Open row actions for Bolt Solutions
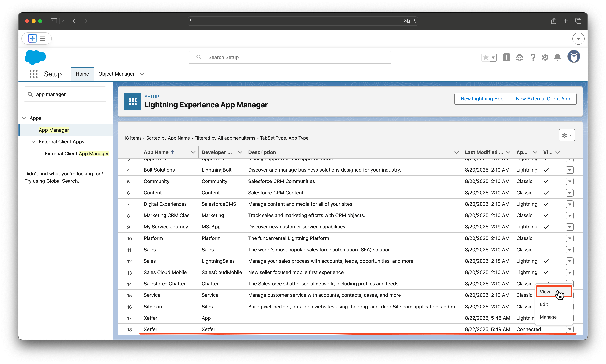Viewport: 606px width, 364px height. point(569,170)
